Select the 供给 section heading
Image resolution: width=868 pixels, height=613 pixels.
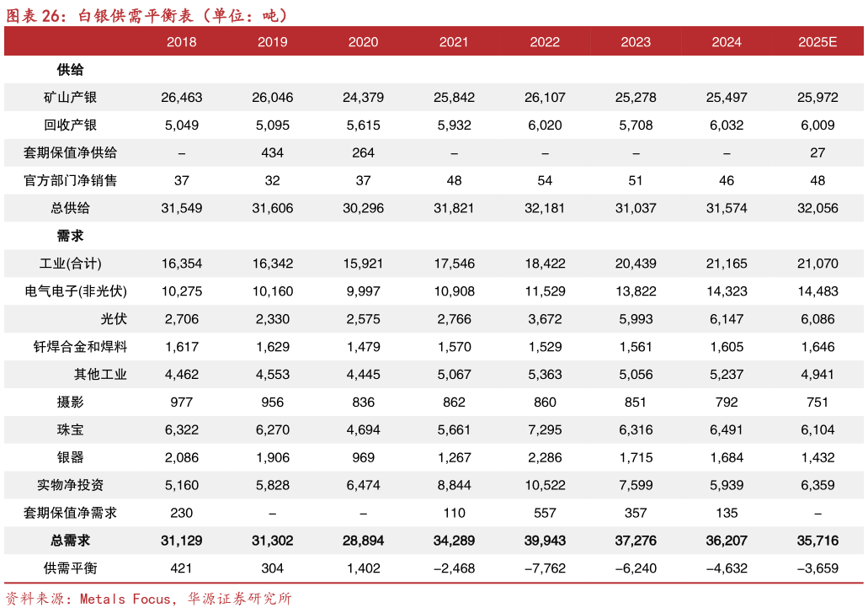(70, 70)
